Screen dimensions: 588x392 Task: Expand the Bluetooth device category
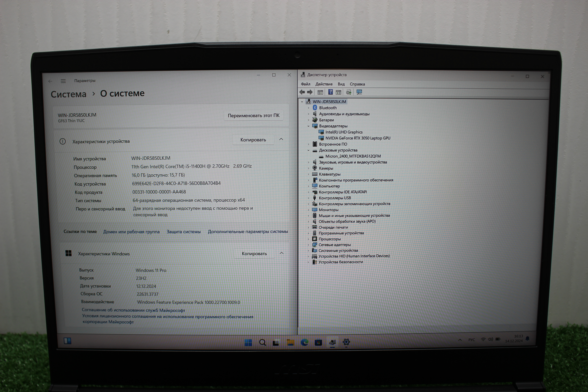309,108
